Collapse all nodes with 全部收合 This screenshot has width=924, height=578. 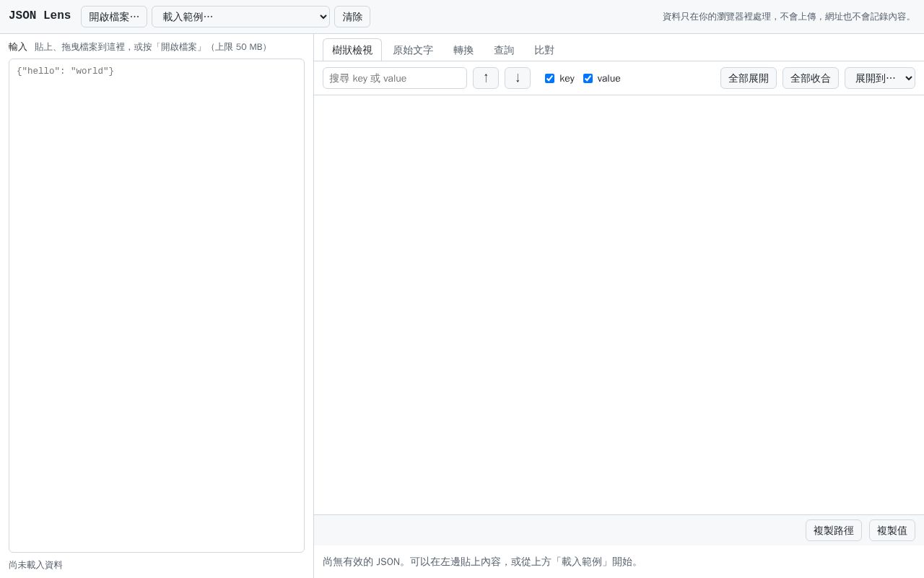pos(811,78)
